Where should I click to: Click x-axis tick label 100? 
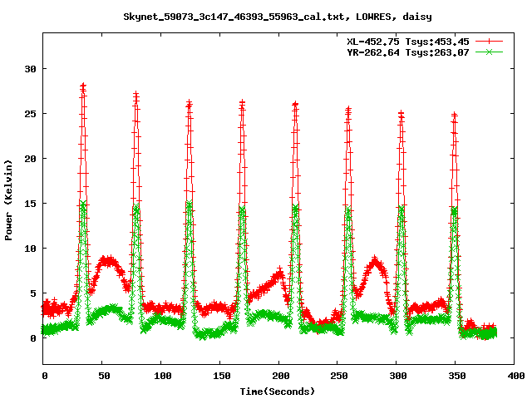163,376
